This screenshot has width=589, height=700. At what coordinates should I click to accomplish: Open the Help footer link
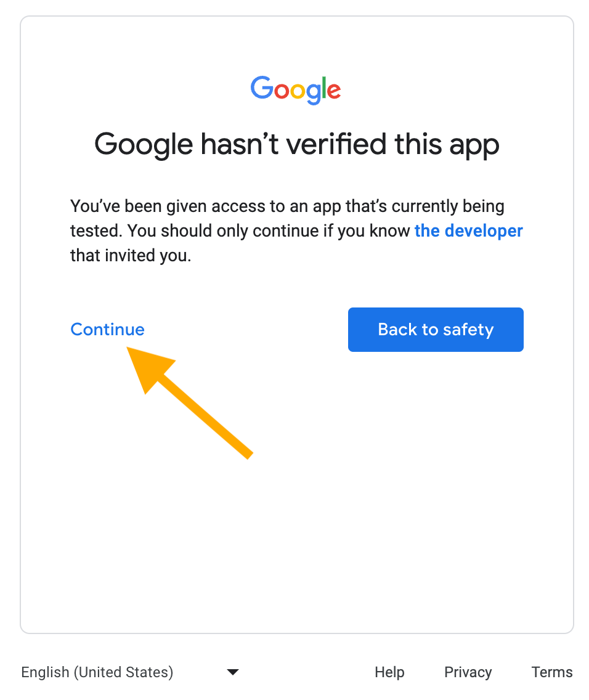point(389,672)
